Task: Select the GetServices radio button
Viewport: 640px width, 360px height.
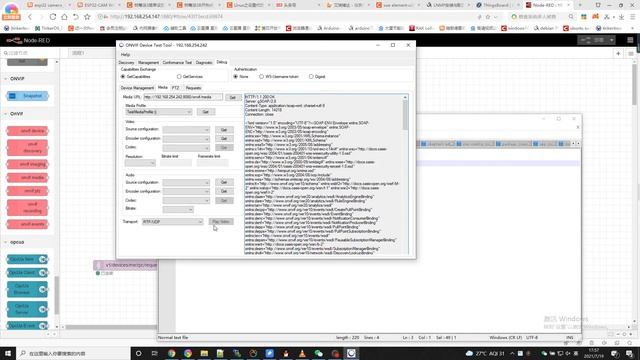Action: tap(179, 77)
